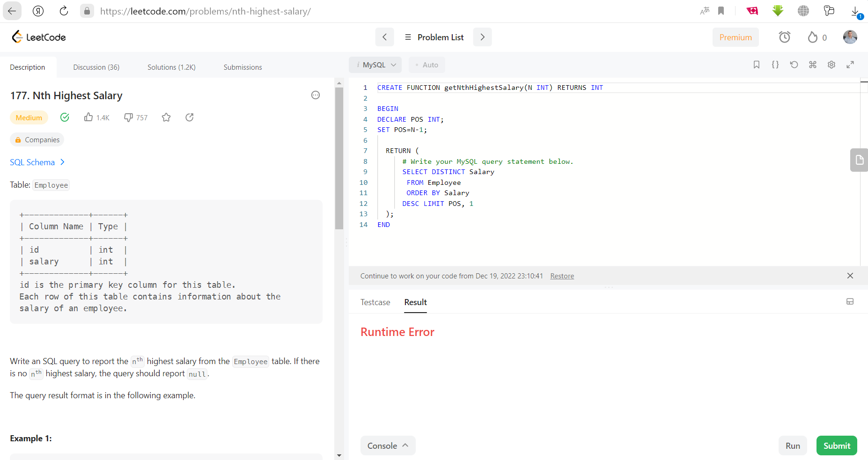This screenshot has height=460, width=868.
Task: Go back with the browser back arrow
Action: tap(12, 11)
